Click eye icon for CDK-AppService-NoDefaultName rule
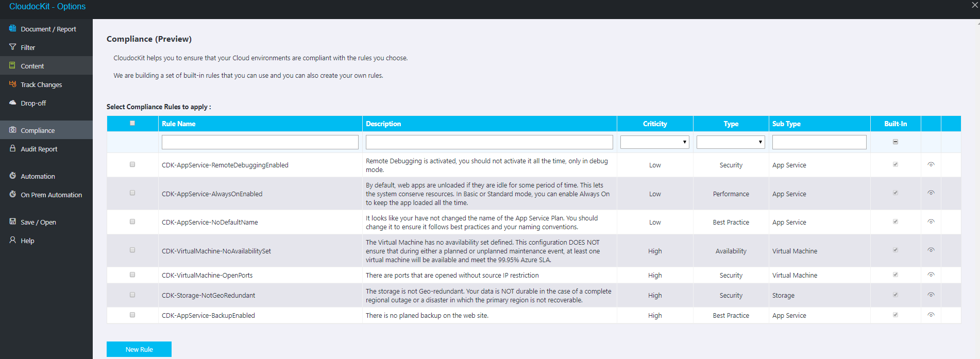The height and width of the screenshot is (359, 980). (931, 222)
